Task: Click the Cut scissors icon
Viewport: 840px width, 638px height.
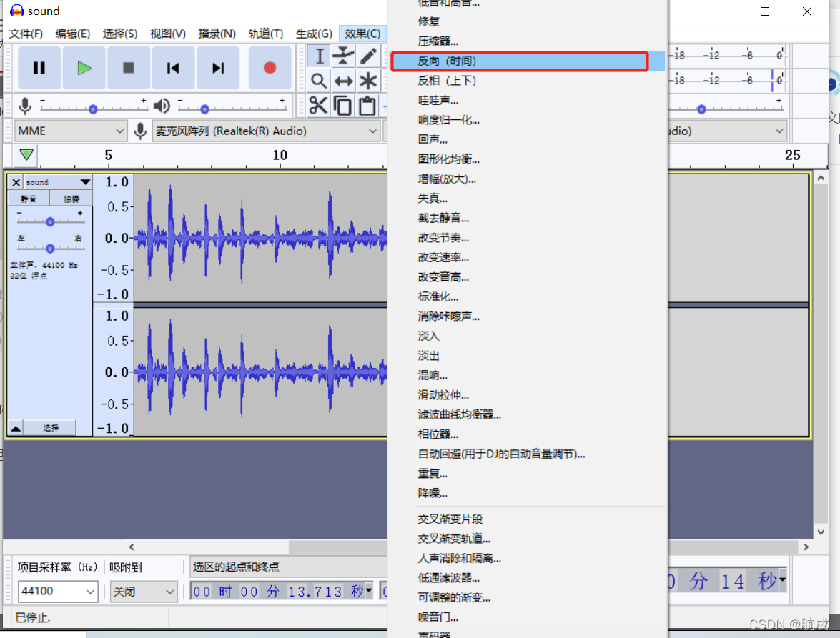Action: click(319, 106)
